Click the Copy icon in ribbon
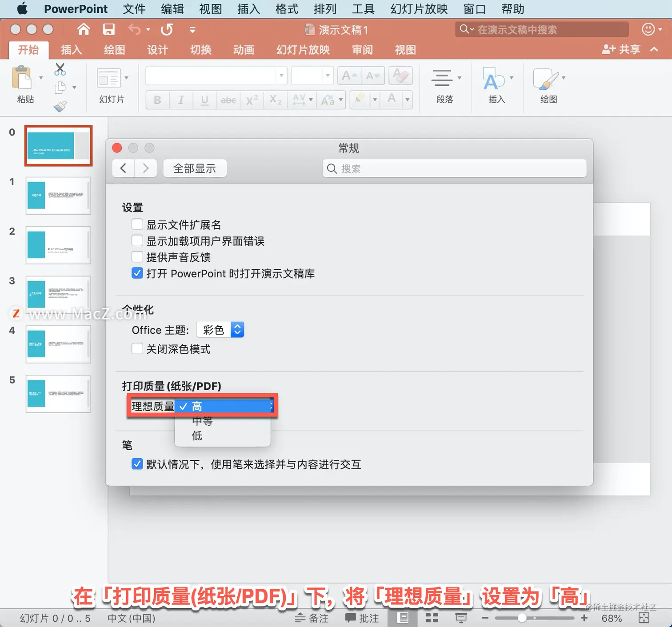The width and height of the screenshot is (672, 627). pos(60,88)
